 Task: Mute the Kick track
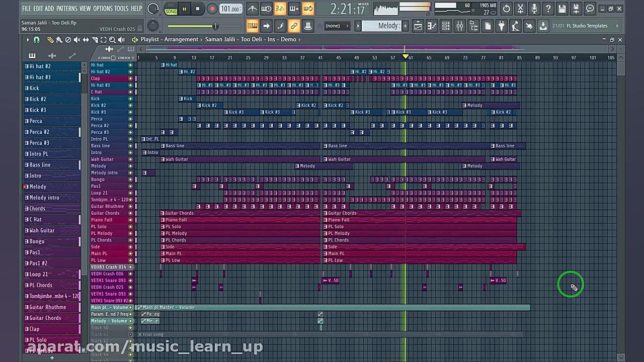click(x=130, y=99)
